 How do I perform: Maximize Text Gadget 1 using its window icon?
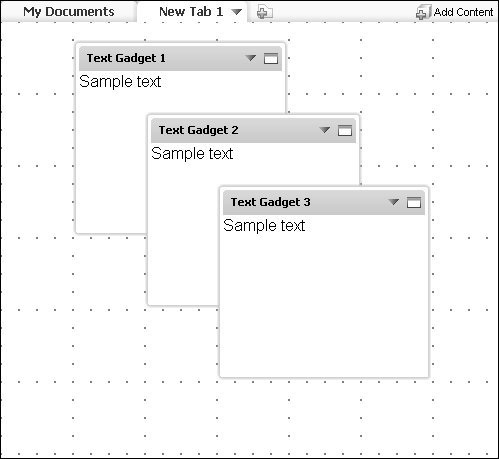click(271, 58)
